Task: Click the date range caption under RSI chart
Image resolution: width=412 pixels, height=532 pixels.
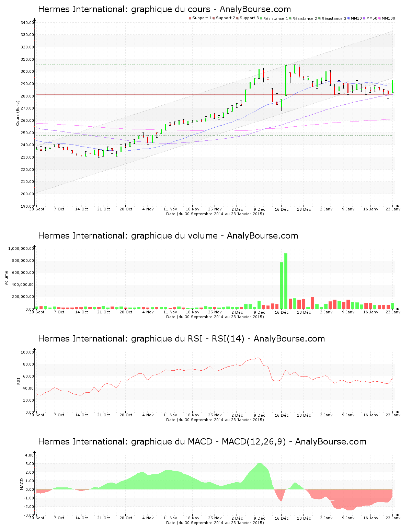Action: coord(215,420)
